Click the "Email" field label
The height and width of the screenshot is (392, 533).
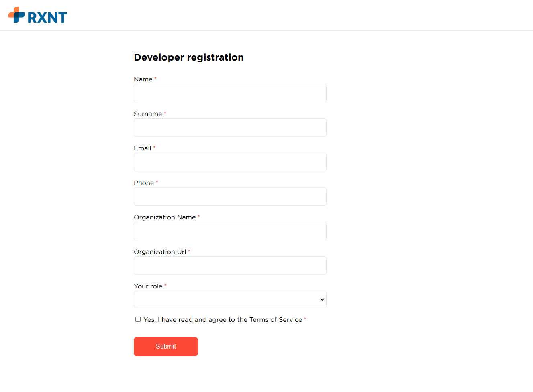pos(142,148)
